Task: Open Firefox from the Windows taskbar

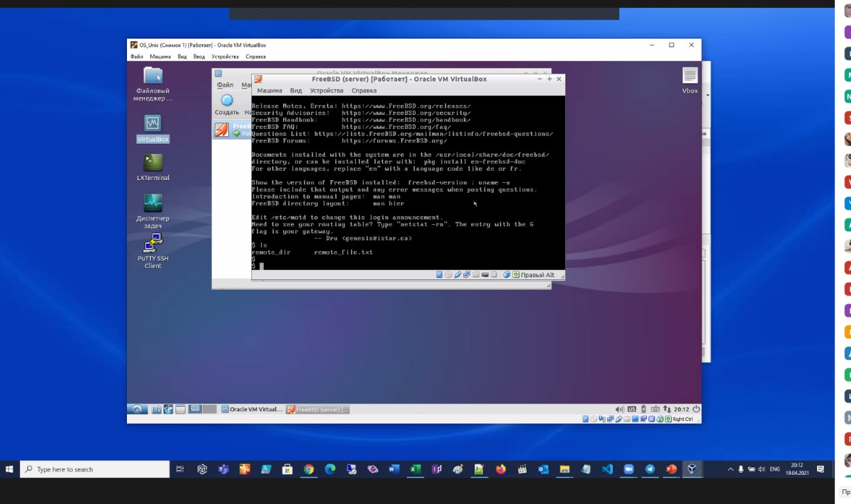Action: (x=500, y=469)
